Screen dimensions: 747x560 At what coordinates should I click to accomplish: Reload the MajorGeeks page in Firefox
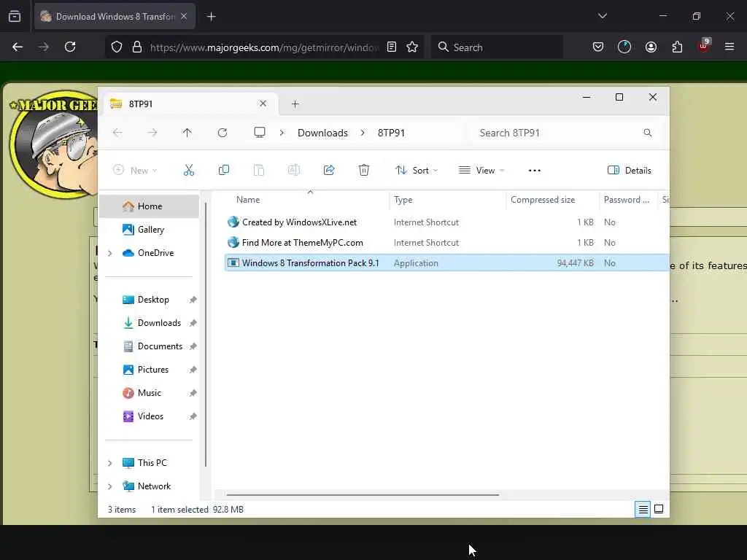coord(70,47)
